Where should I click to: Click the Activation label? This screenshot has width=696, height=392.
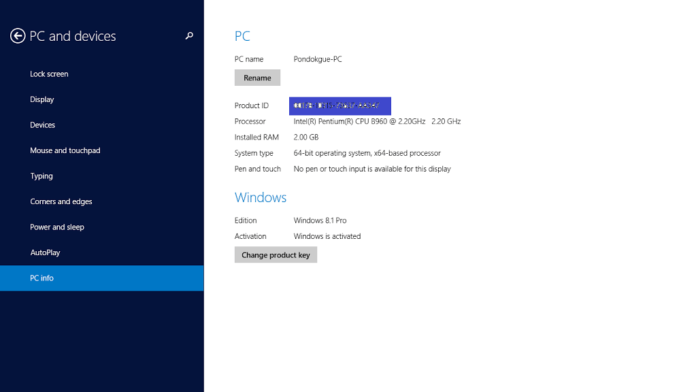250,236
